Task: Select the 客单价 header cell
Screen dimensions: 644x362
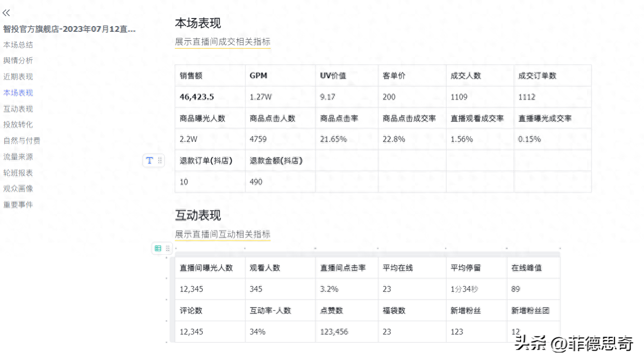Action: [x=412, y=75]
